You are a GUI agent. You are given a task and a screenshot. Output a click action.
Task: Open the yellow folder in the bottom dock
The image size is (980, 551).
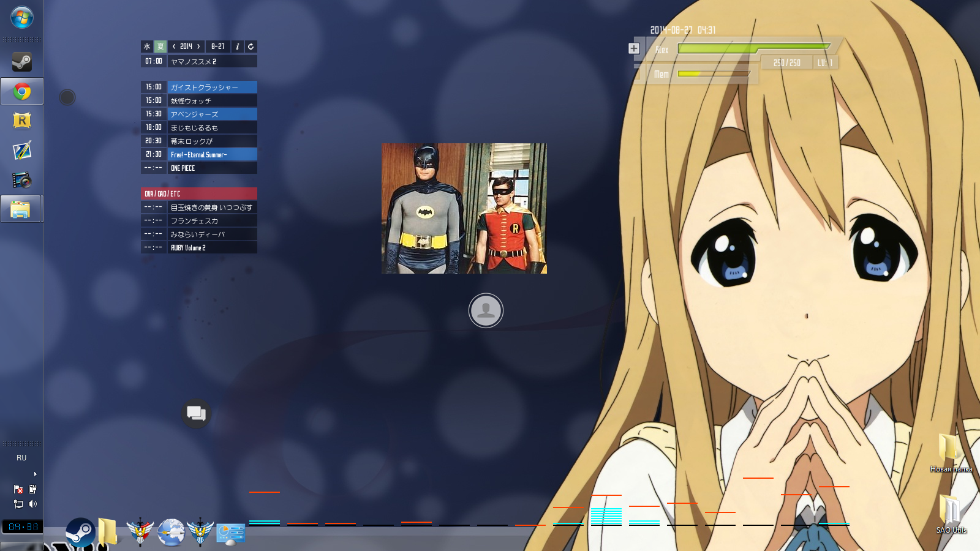[108, 531]
